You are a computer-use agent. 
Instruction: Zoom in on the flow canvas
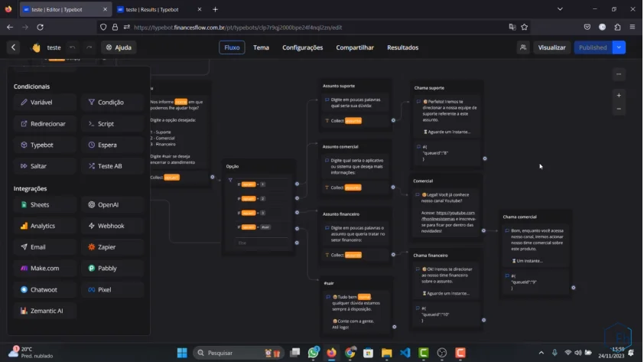coord(619,96)
